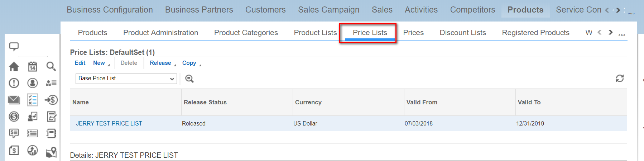This screenshot has width=644, height=161.
Task: Click the magnifying glass search icon in sidebar
Action: [51, 66]
